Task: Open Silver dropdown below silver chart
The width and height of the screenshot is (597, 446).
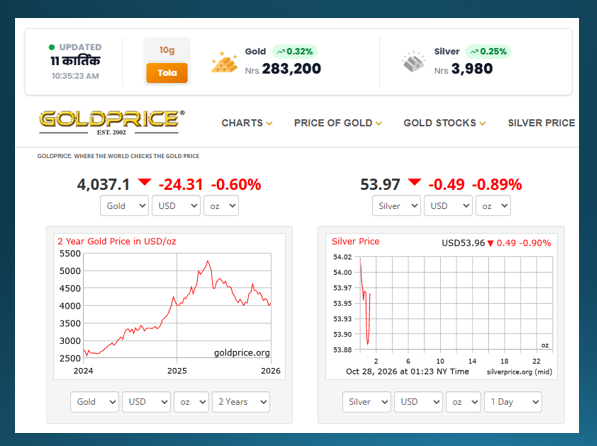Action: tap(366, 402)
